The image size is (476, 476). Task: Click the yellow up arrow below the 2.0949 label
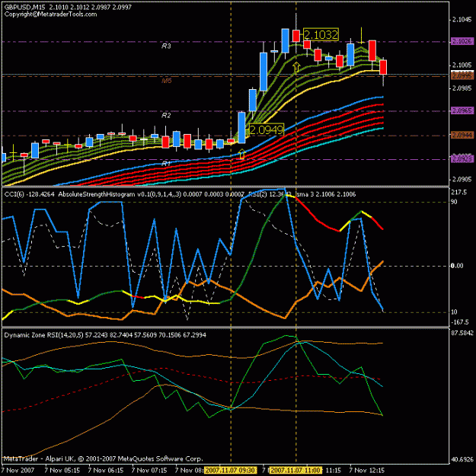(241, 154)
